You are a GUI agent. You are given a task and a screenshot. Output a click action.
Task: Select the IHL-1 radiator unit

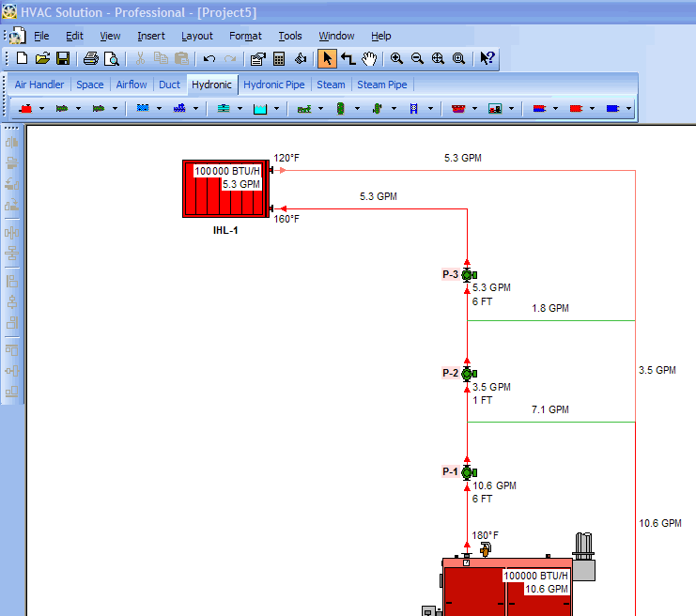pos(226,189)
